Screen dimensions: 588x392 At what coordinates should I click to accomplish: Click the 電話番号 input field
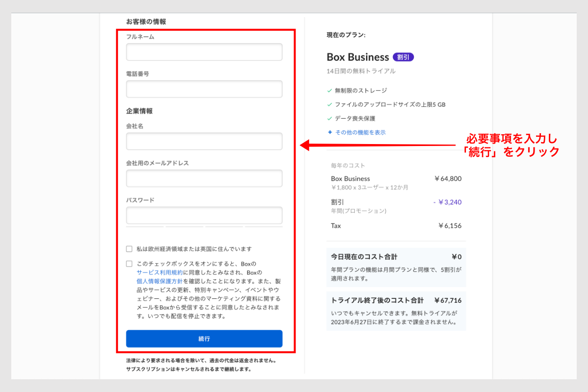[x=204, y=89]
